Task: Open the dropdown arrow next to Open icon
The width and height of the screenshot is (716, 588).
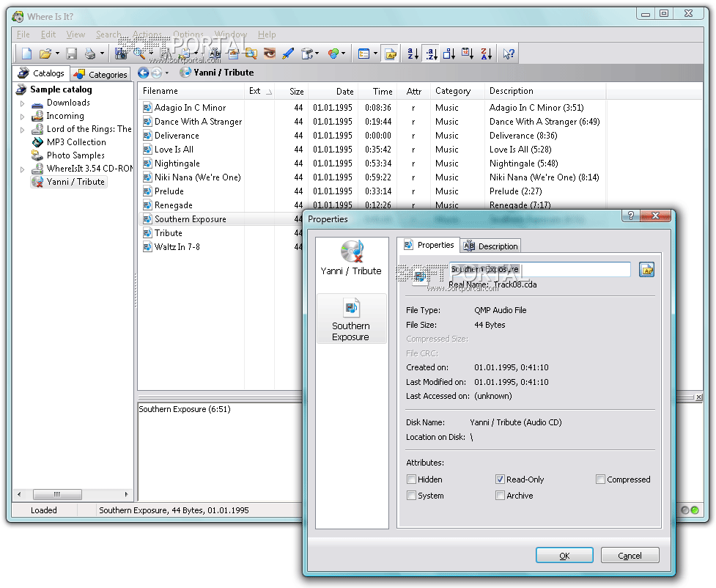Action: coord(57,54)
